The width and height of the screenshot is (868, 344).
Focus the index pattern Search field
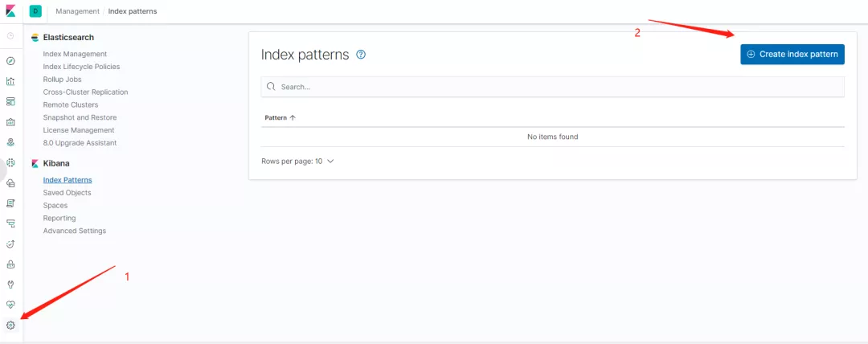pos(552,87)
